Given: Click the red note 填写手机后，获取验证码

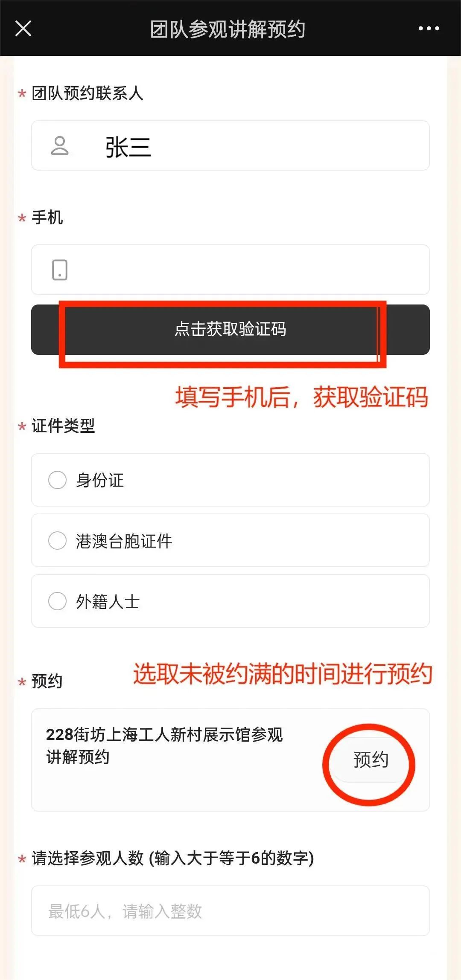Looking at the screenshot, I should (301, 397).
